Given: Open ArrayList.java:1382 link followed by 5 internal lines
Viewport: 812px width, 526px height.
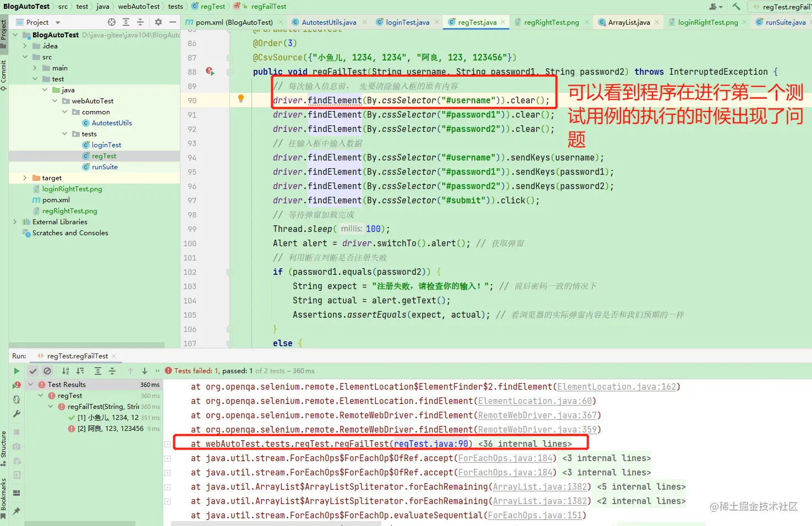Looking at the screenshot, I should 540,487.
